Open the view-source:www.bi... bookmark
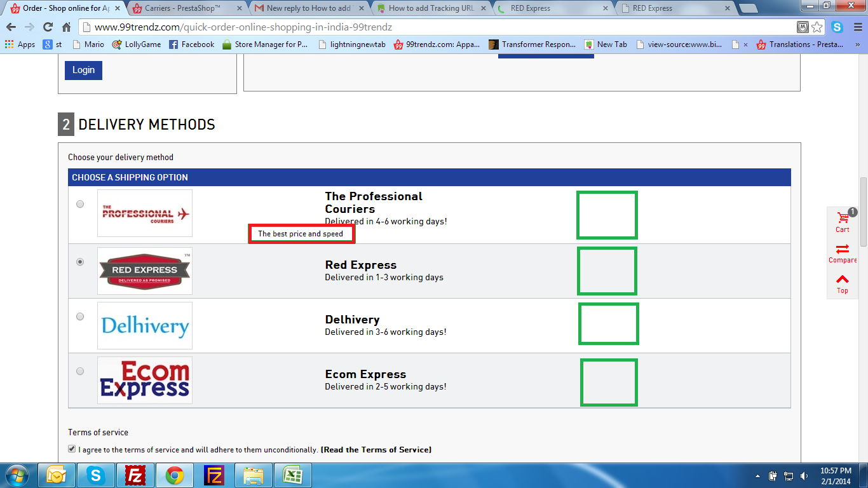 click(x=680, y=44)
